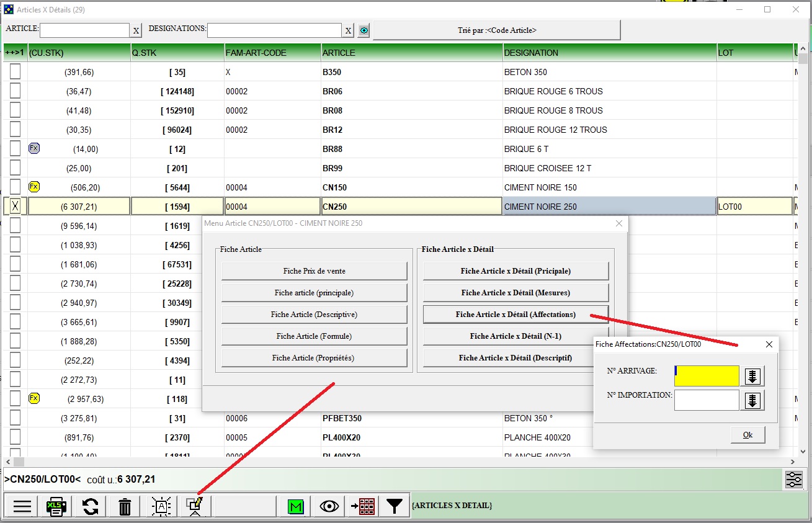Sort by the FAM-ART-CODE column header

(272, 53)
